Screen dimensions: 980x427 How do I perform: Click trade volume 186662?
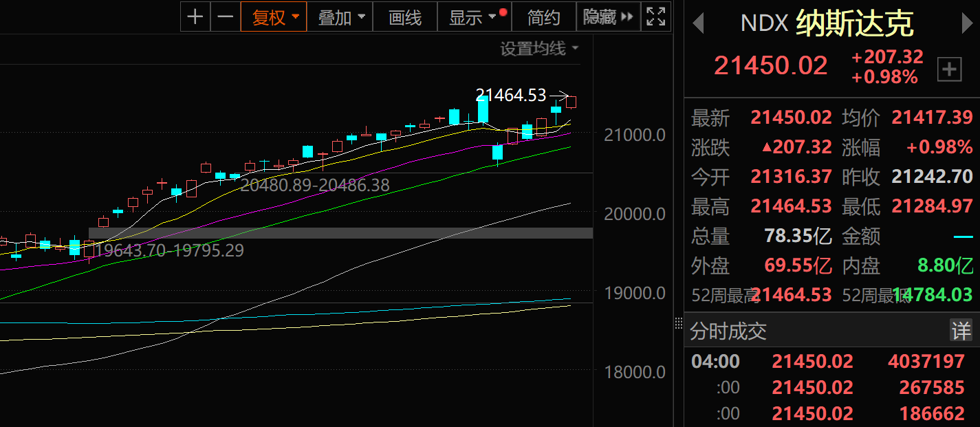[x=932, y=414]
